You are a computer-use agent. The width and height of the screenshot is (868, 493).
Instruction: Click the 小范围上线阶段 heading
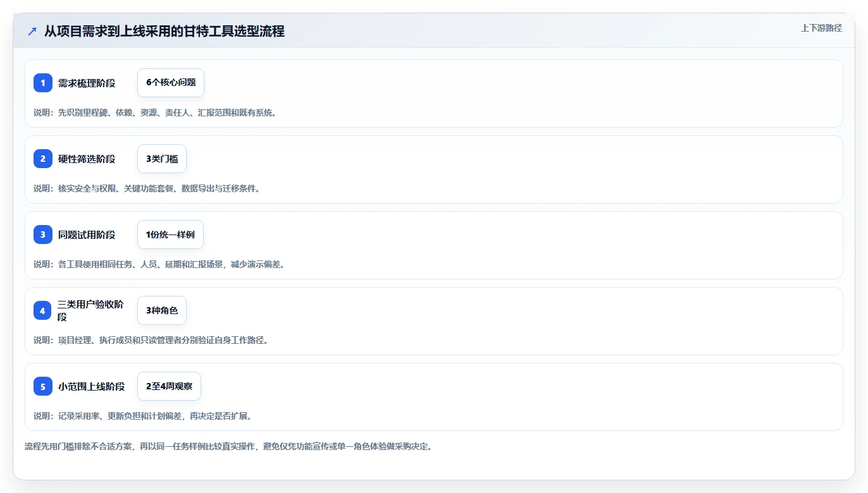91,386
